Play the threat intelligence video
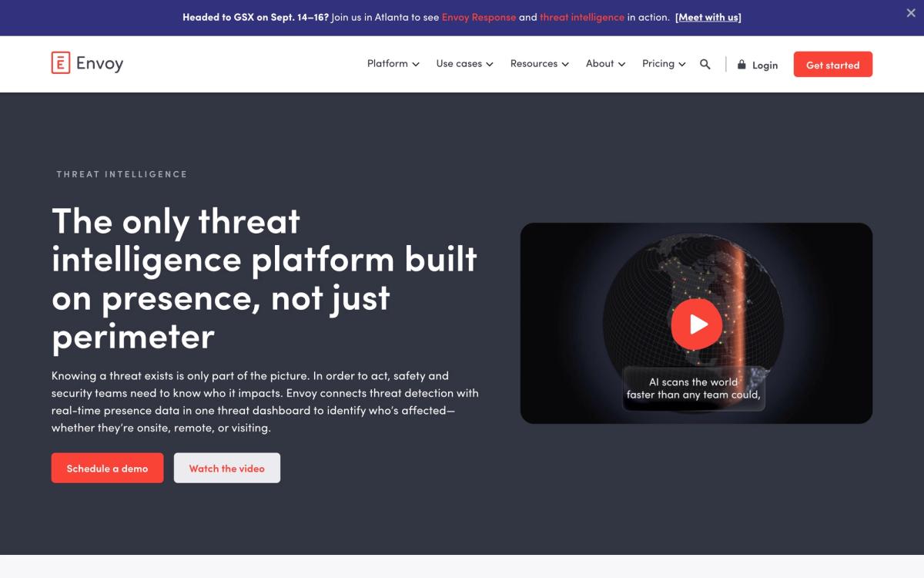The height and width of the screenshot is (578, 924). coord(696,324)
